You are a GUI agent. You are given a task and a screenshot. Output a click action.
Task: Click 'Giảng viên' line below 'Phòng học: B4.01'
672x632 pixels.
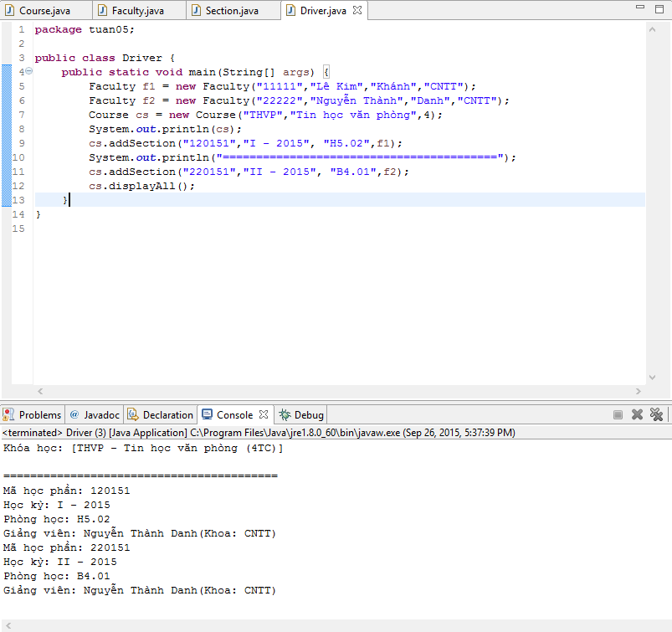pos(140,590)
